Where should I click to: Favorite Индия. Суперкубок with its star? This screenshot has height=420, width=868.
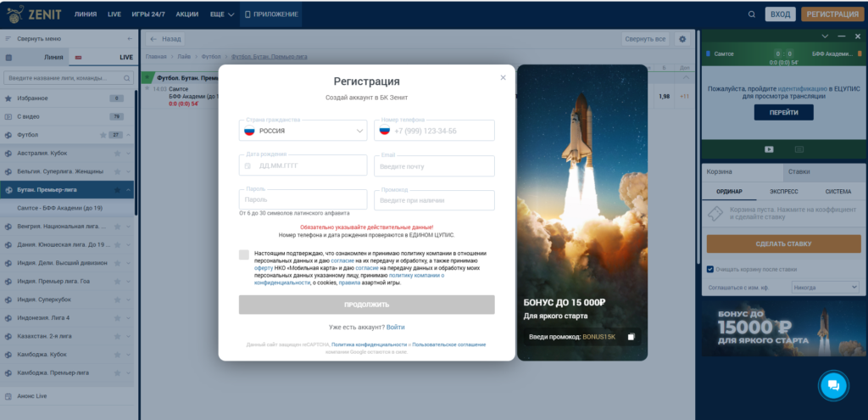point(117,300)
